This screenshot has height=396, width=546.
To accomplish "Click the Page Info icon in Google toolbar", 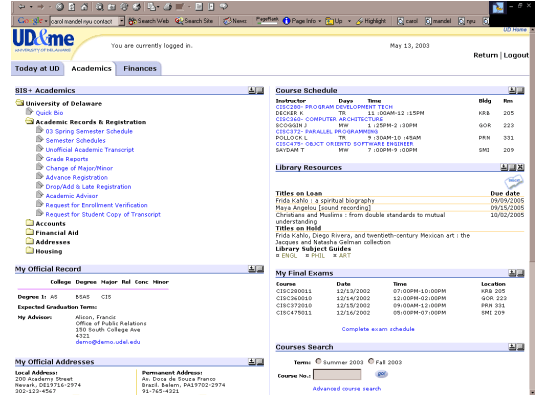I will pos(287,21).
